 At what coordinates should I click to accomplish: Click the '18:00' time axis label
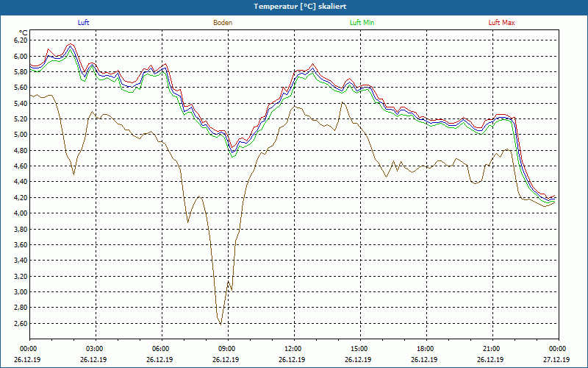pyautogui.click(x=426, y=349)
